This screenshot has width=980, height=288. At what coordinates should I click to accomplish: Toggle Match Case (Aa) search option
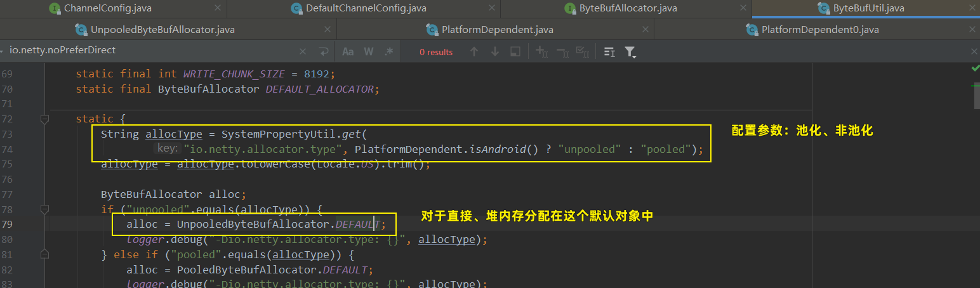click(348, 51)
